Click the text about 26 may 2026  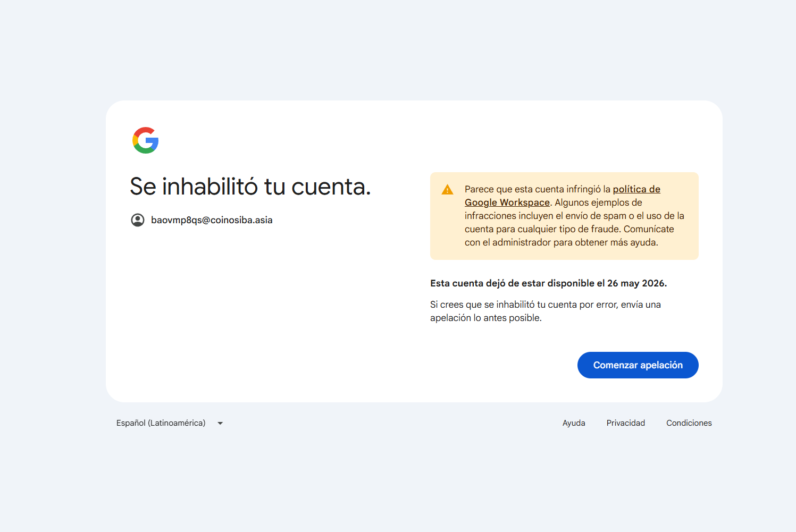click(549, 283)
